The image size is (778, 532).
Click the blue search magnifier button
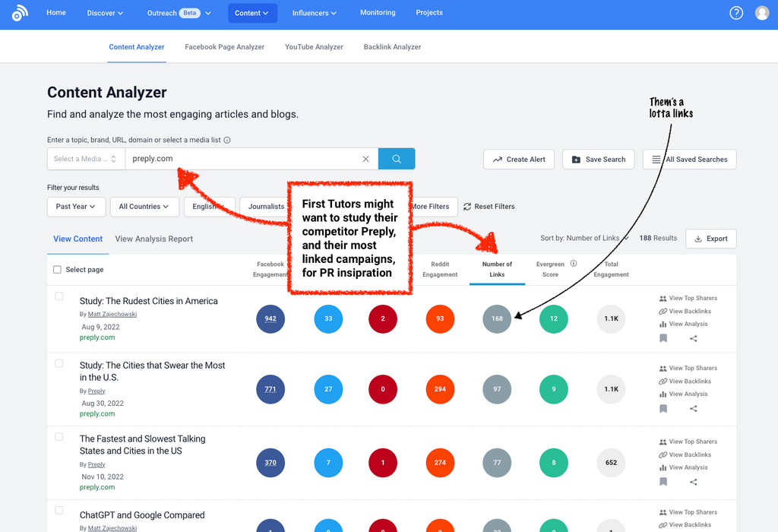point(397,159)
